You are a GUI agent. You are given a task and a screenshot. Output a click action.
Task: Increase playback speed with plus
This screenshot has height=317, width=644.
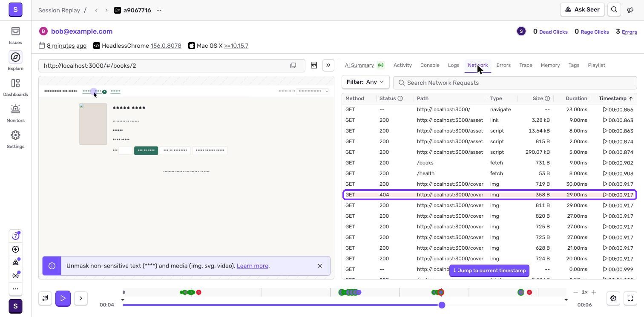tap(594, 292)
